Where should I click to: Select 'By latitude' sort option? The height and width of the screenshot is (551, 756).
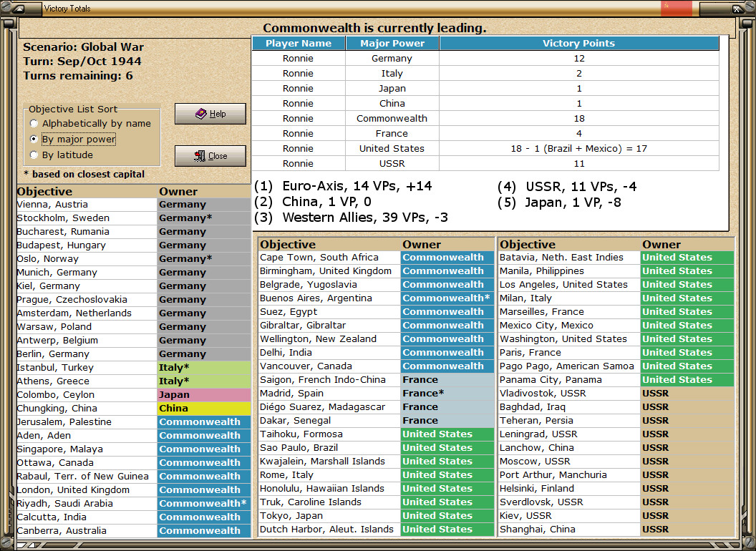[62, 155]
